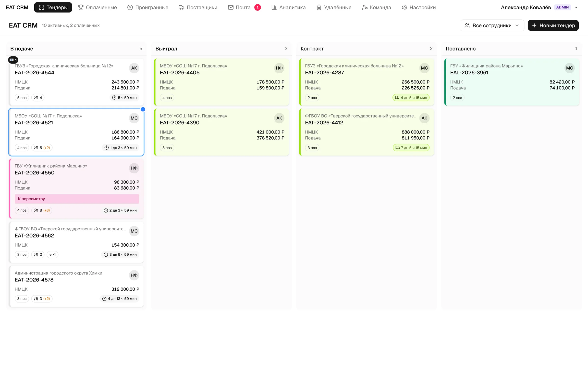Click the 2 дн 3 ч 59 мин timer
Viewport: 588px width, 368px height.
(x=120, y=210)
